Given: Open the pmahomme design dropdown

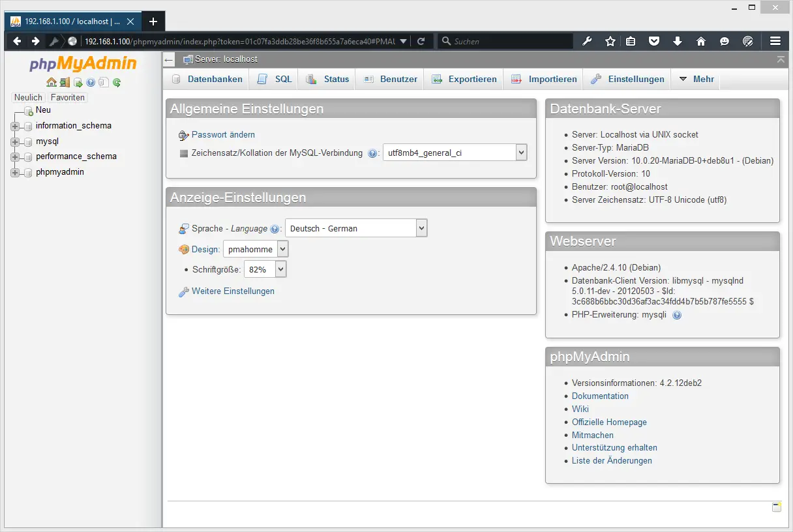Looking at the screenshot, I should [x=256, y=249].
